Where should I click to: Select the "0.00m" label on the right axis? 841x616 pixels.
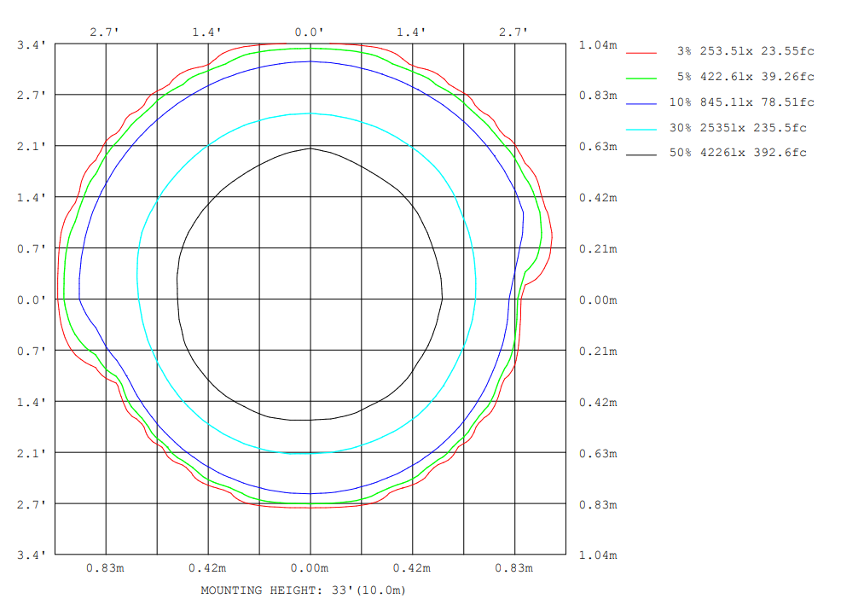[598, 300]
